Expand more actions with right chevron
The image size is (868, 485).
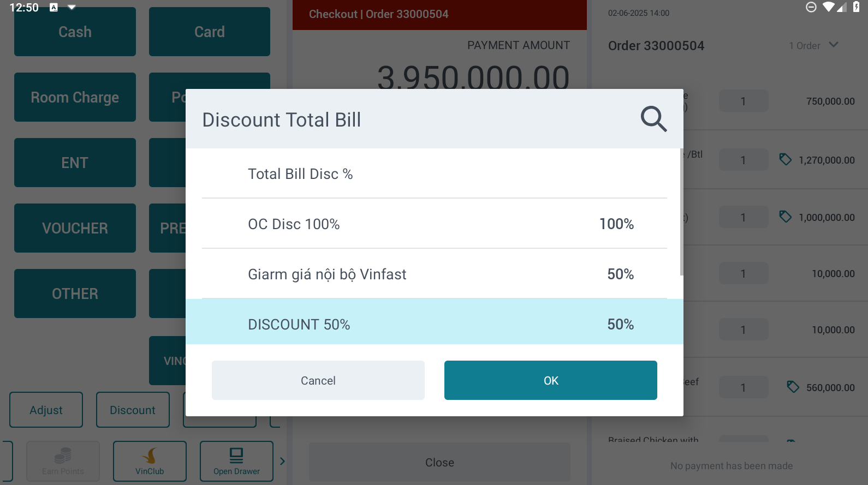[x=282, y=461]
